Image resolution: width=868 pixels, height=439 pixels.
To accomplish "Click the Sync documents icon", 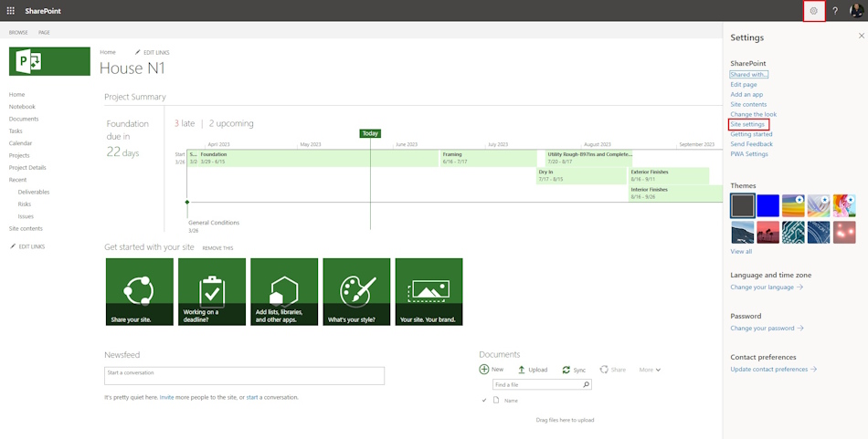I will tap(566, 370).
